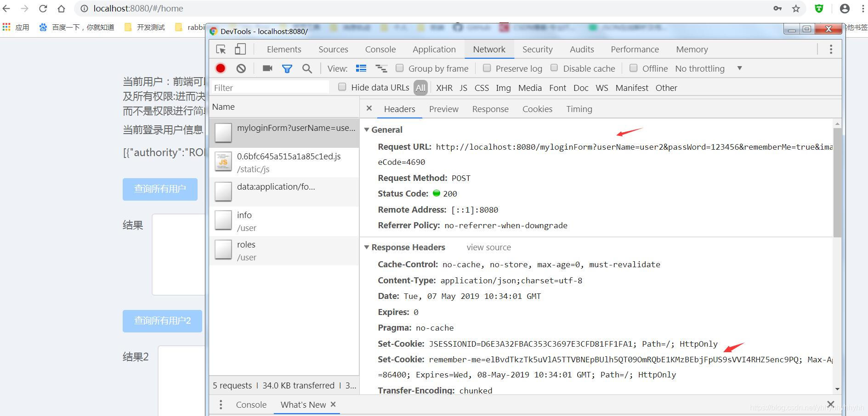
Task: Close the request details pane
Action: [369, 108]
